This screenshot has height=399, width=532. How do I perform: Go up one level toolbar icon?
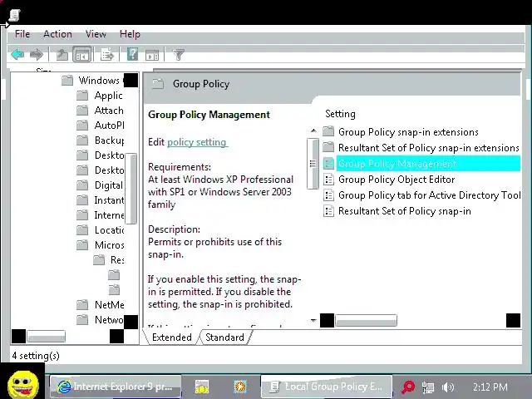[x=62, y=54]
